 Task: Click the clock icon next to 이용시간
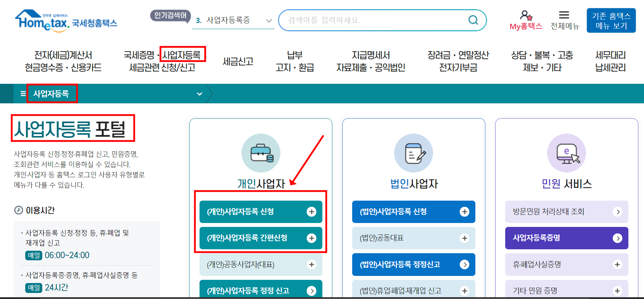(18, 210)
